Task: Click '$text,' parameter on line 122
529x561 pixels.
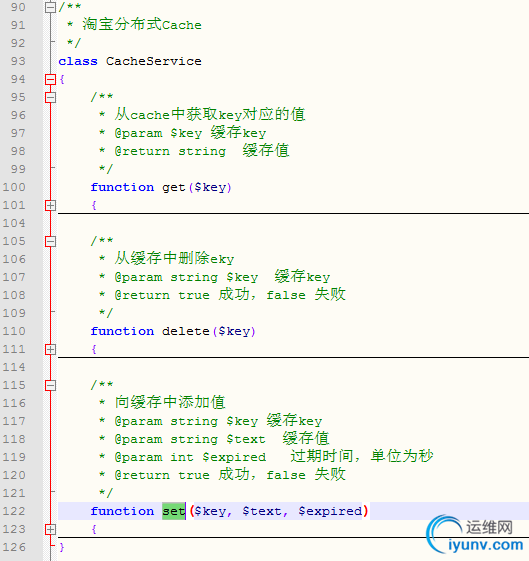Action: pyautogui.click(x=265, y=511)
